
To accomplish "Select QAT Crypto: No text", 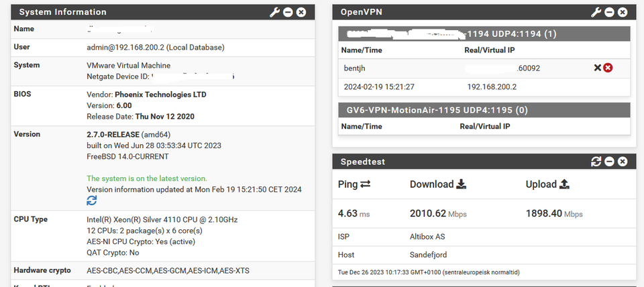I will [113, 253].
